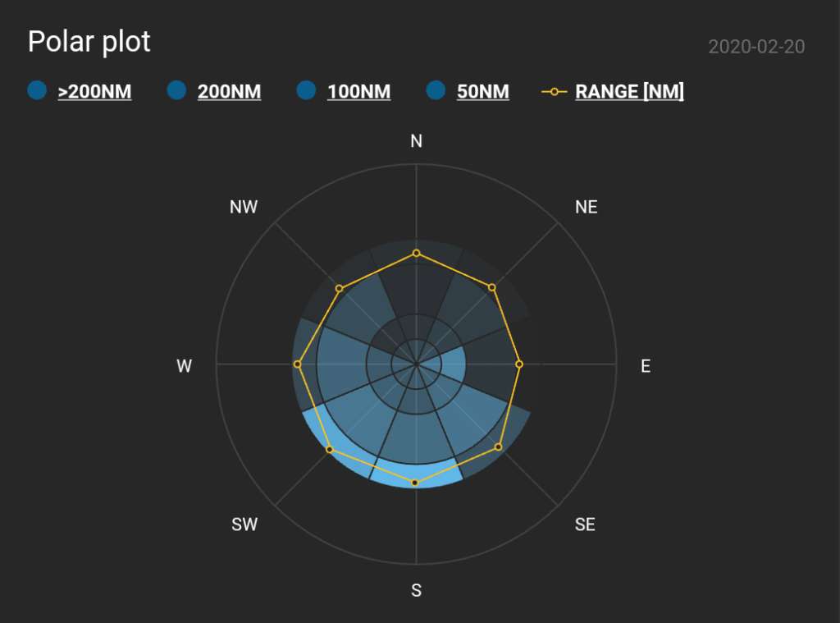The image size is (840, 623).
Task: Click the >200NM legend color dot
Action: click(x=37, y=90)
